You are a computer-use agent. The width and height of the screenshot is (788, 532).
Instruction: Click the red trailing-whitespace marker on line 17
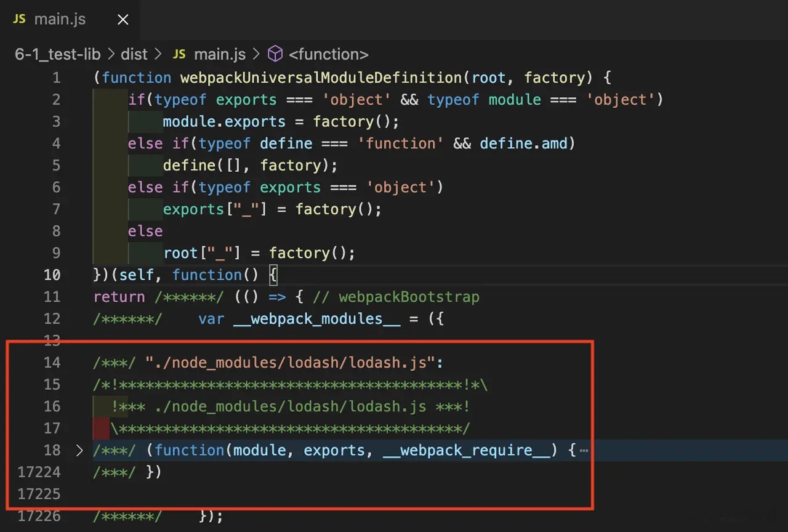click(101, 429)
